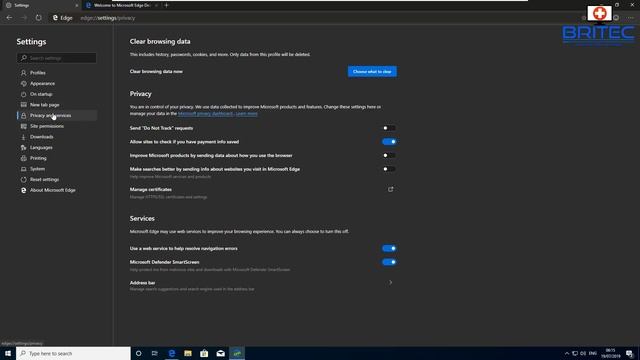The width and height of the screenshot is (640, 360).
Task: Open Manage certificates external link icon
Action: 391,189
